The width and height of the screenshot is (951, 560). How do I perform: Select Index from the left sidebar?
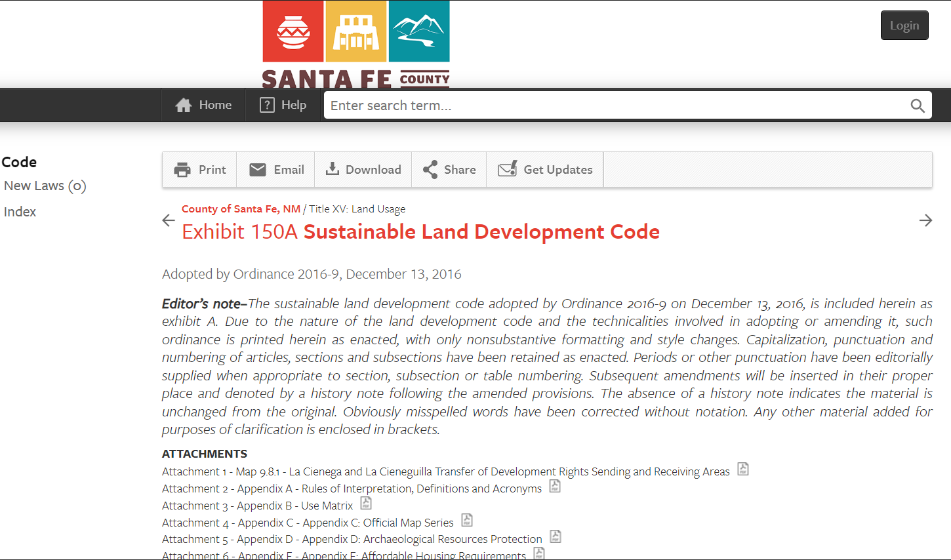pyautogui.click(x=20, y=211)
